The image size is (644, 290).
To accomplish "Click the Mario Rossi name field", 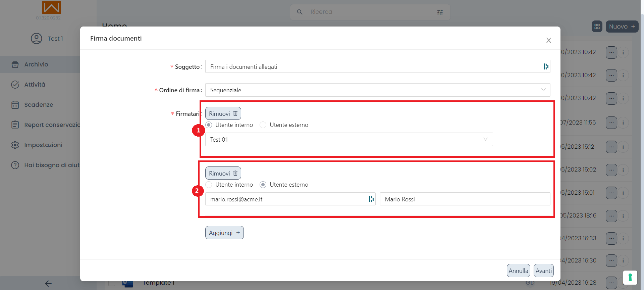I will 465,199.
